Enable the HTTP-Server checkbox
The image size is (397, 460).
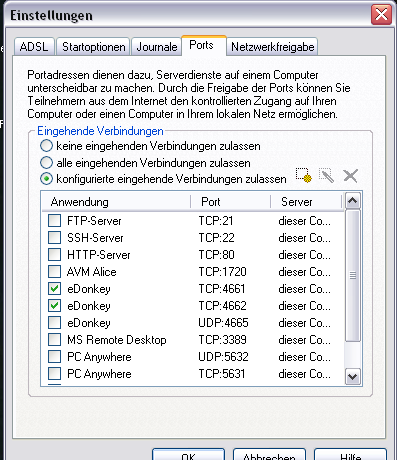pyautogui.click(x=54, y=254)
